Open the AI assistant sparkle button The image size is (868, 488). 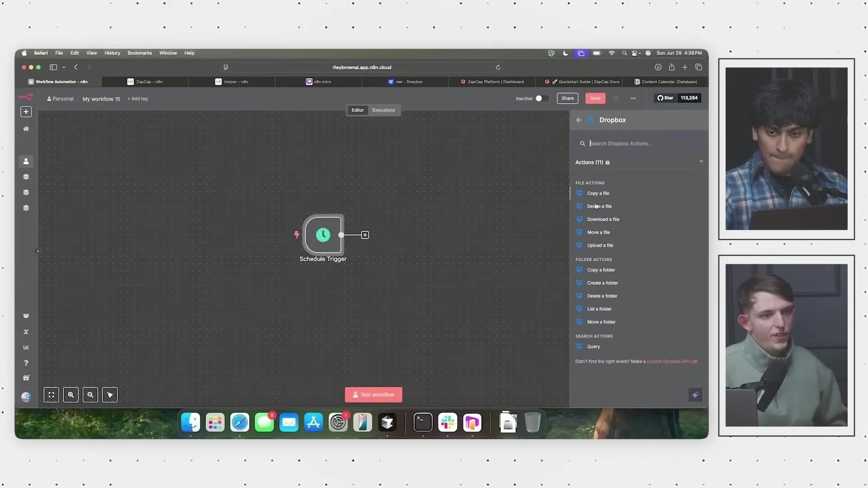coord(695,395)
